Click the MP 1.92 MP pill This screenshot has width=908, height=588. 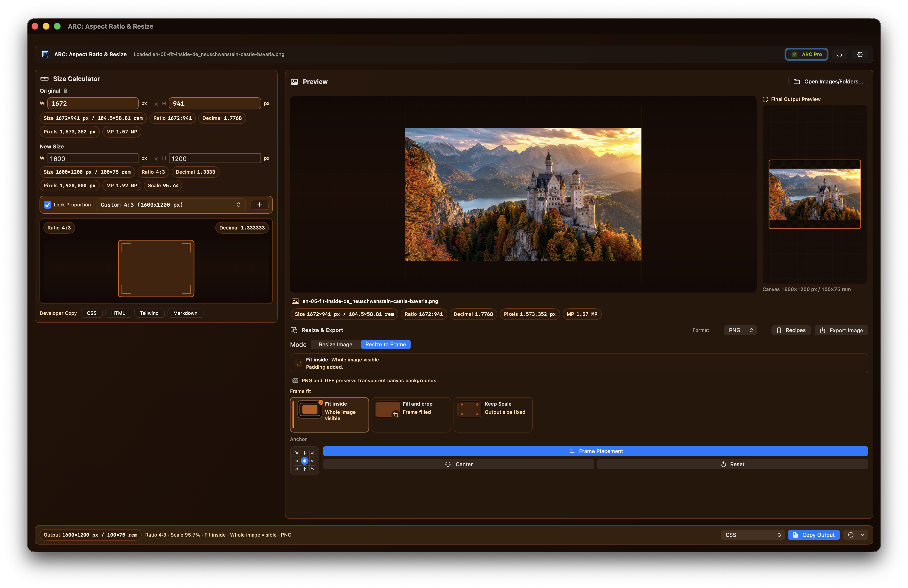pyautogui.click(x=122, y=186)
